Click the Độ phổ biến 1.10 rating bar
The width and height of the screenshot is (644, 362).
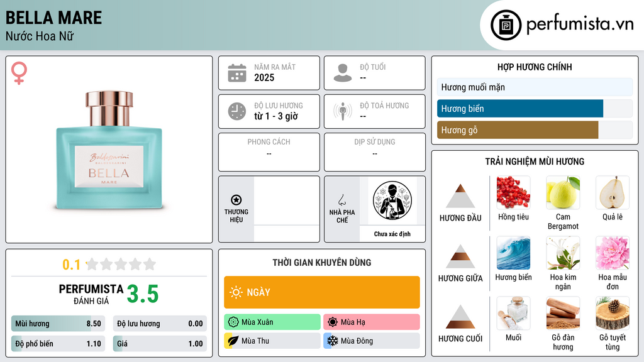point(58,344)
